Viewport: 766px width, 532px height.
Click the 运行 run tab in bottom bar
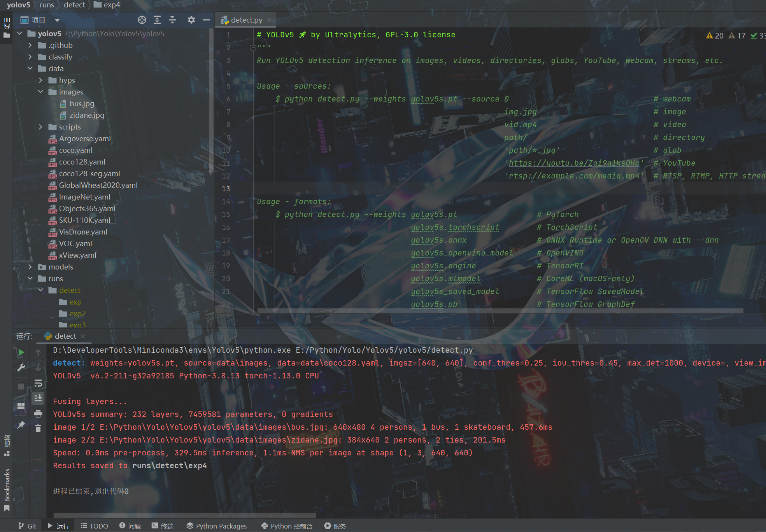tap(58, 526)
